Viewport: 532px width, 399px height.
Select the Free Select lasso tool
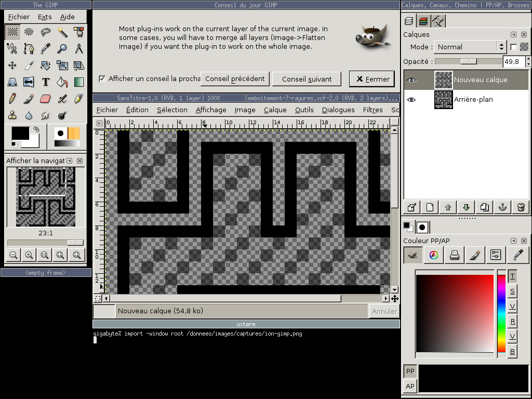pos(46,32)
